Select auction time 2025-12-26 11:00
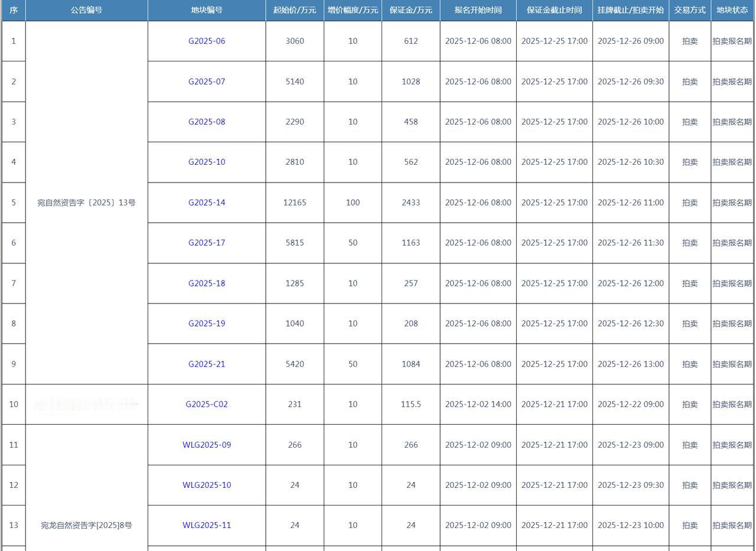 631,203
